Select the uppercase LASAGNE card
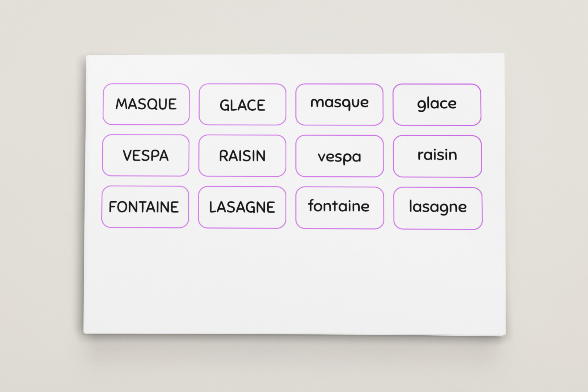The image size is (588, 392). coord(242,207)
